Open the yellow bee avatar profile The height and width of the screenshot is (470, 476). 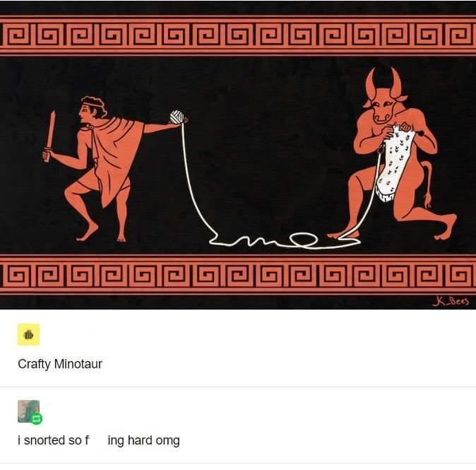click(x=28, y=334)
